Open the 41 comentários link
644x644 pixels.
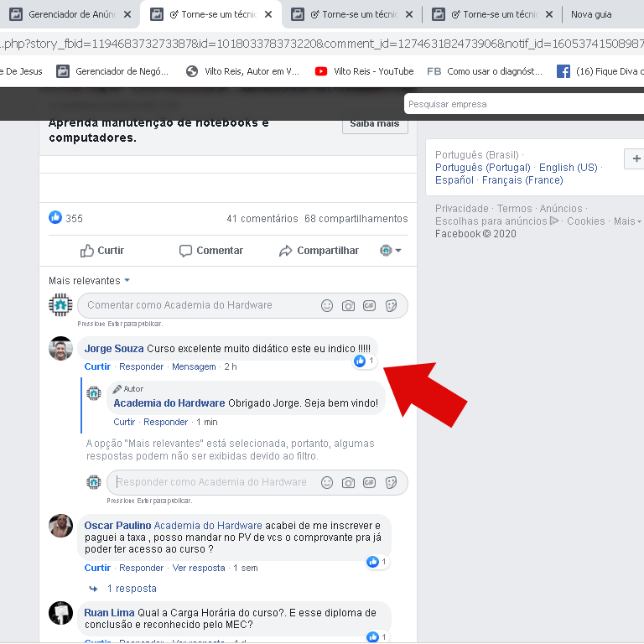[x=262, y=219]
